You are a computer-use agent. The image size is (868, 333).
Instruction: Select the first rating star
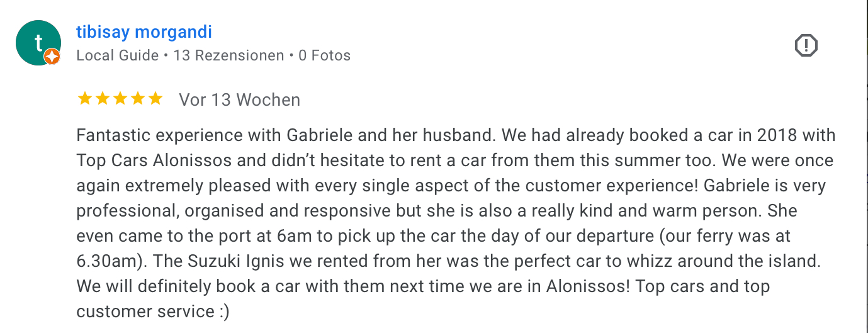[84, 98]
